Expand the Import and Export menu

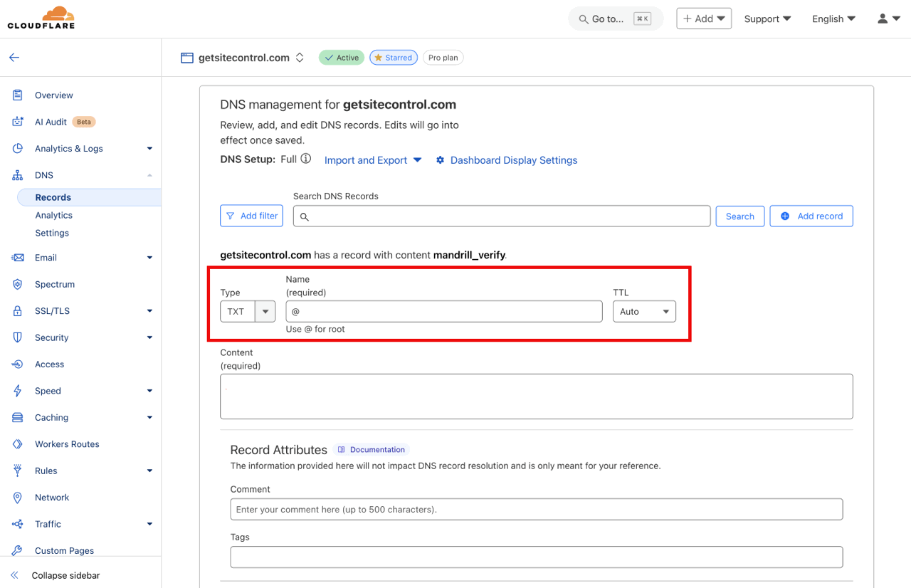tap(372, 160)
